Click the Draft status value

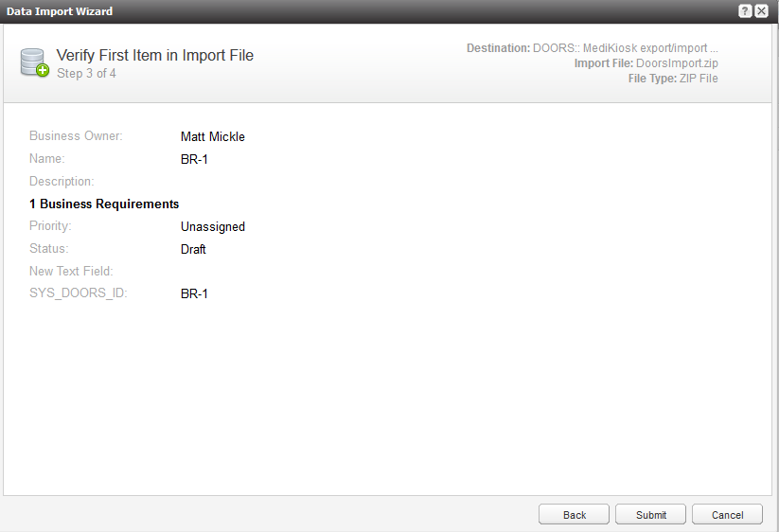(193, 249)
